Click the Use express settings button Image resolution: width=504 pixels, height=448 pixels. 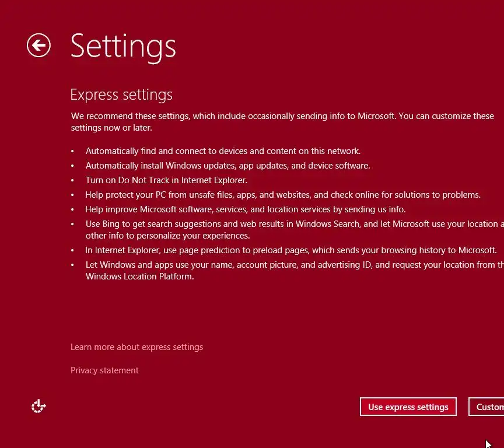tap(408, 407)
